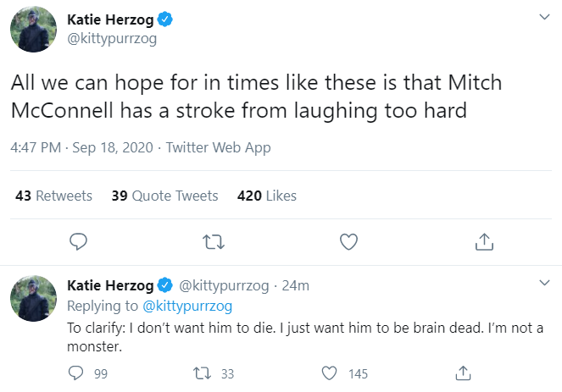This screenshot has width=562, height=392.
Task: Follow the 'Replying to @kittypurrzog' mention link
Action: (x=187, y=306)
